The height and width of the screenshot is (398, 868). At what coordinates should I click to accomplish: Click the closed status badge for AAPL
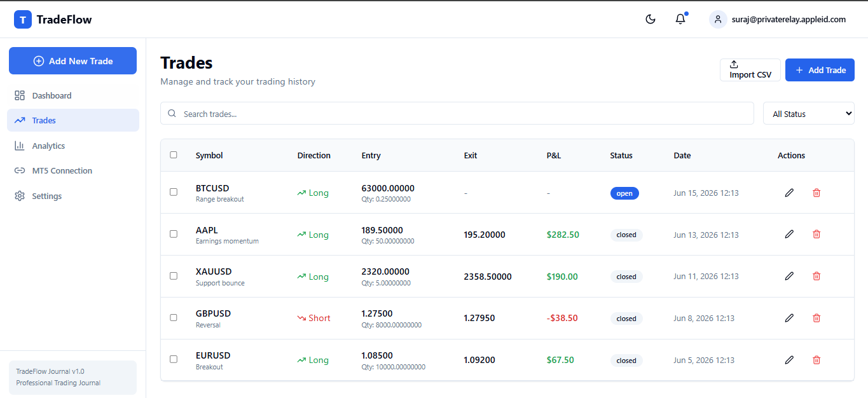[626, 235]
